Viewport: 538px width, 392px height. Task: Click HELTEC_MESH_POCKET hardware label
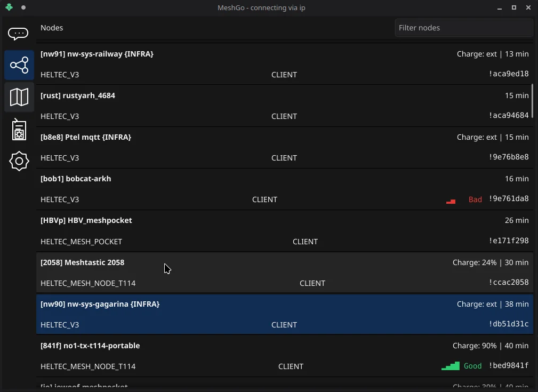82,242
